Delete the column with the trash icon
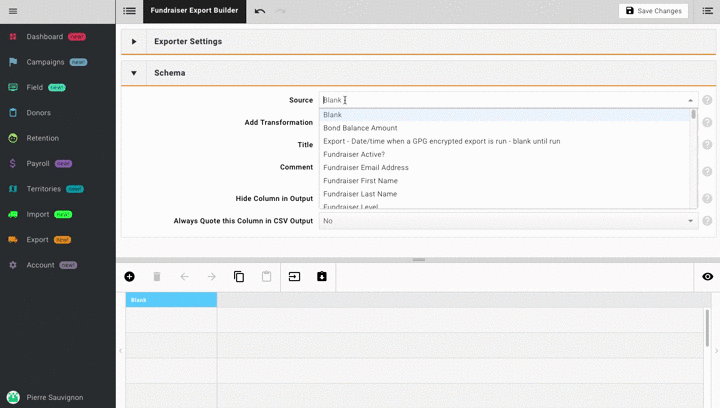The height and width of the screenshot is (408, 720). [157, 276]
